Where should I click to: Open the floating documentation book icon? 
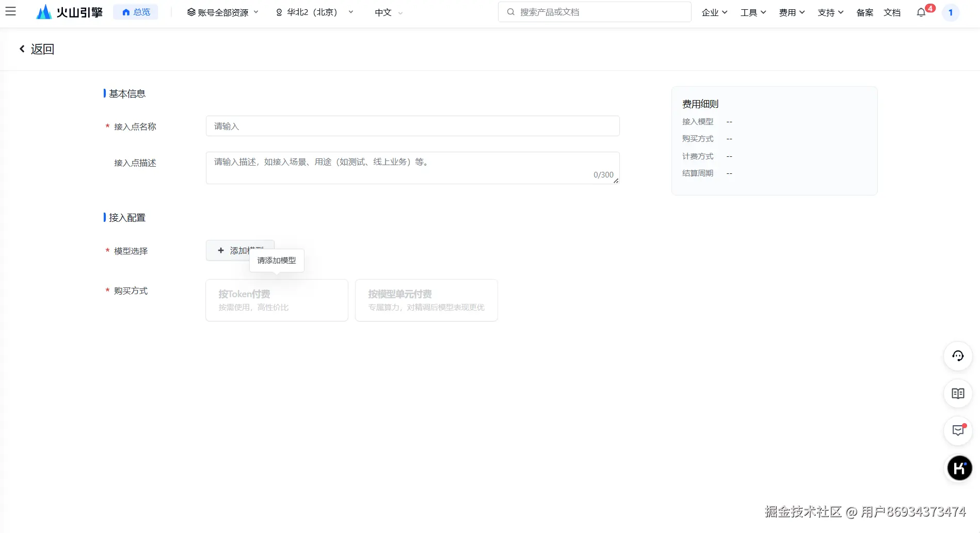(958, 394)
